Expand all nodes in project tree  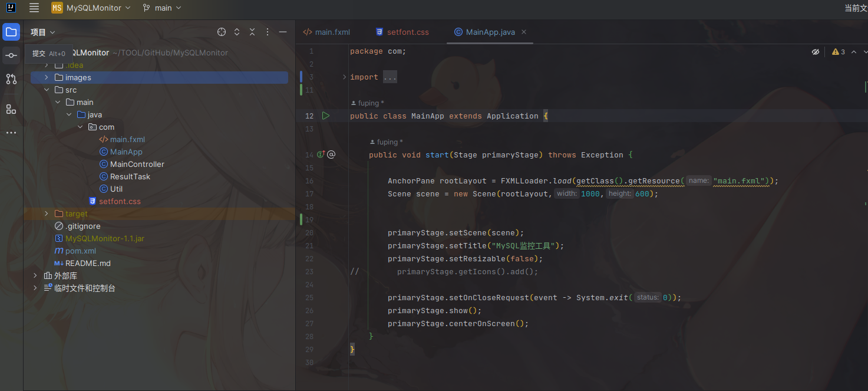[x=237, y=32]
